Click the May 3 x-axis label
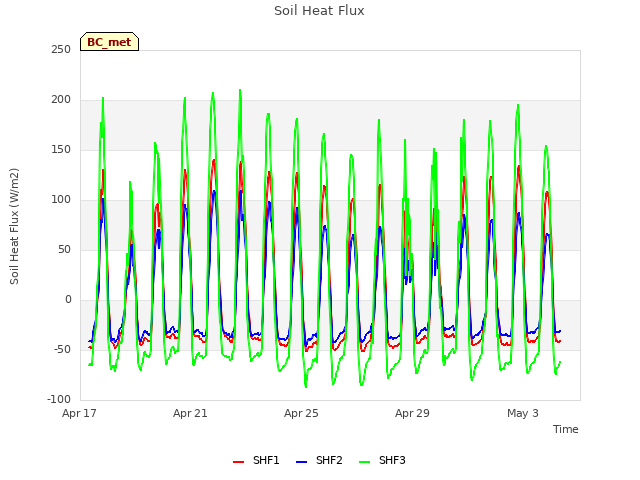 523,413
